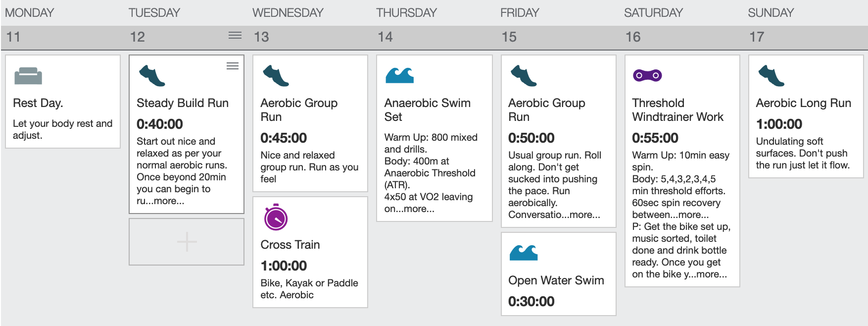Click Threshold Windtrainer bike chain icon
This screenshot has height=326, width=868.
(x=647, y=75)
